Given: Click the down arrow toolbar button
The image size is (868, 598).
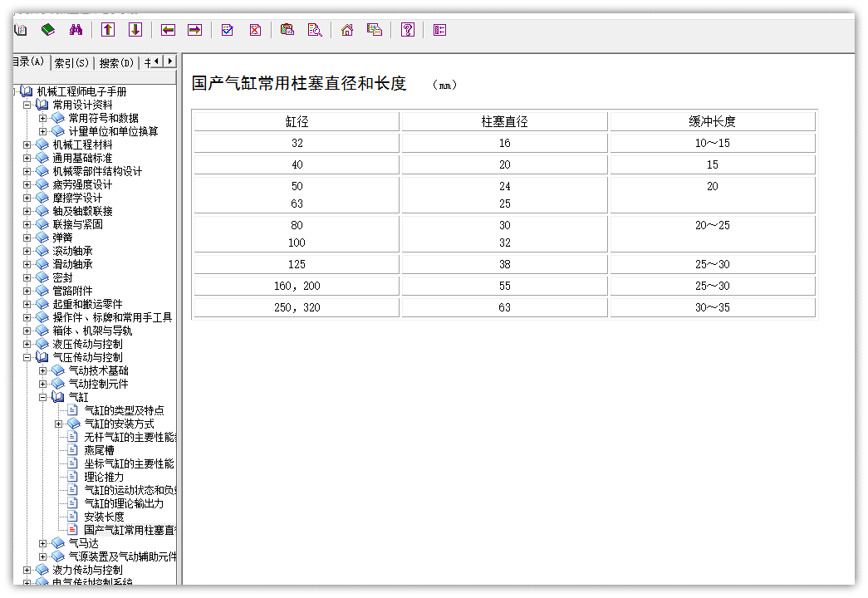Looking at the screenshot, I should click(x=135, y=30).
